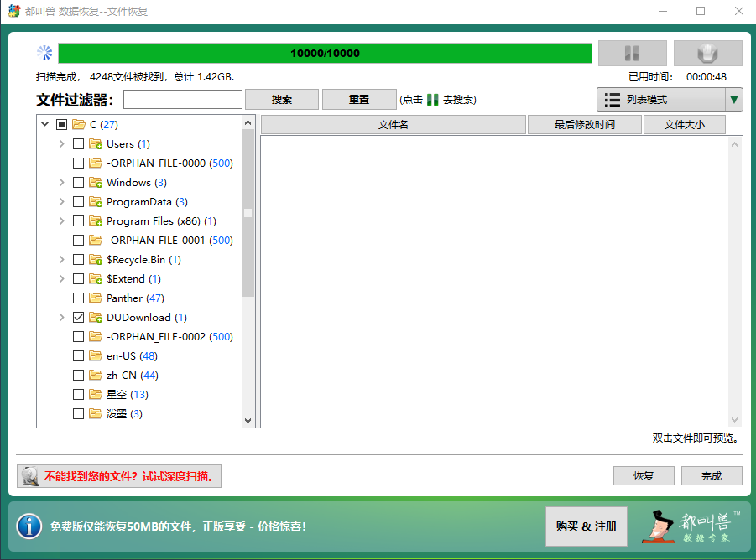Expand the $Recycle.Bin folder node
756x560 pixels.
click(62, 259)
